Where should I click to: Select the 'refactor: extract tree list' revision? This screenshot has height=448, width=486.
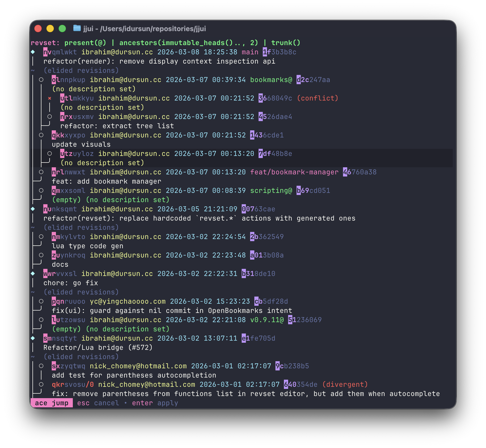pos(117,126)
